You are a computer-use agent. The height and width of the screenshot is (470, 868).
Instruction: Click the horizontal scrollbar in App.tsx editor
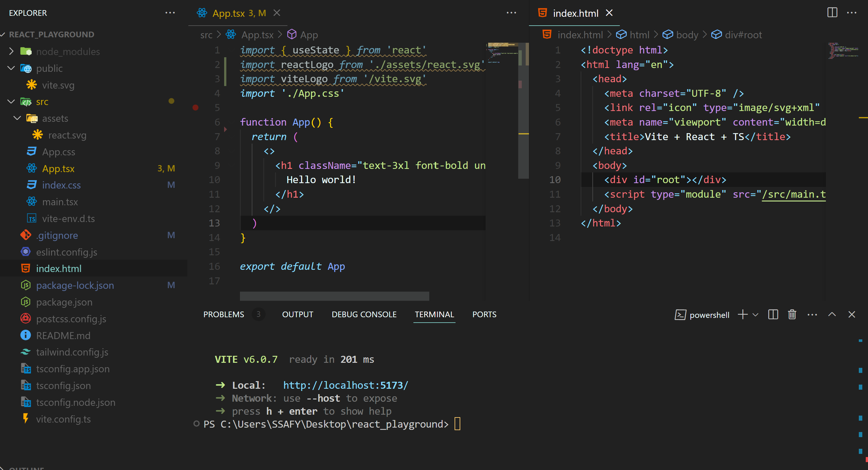pos(334,296)
